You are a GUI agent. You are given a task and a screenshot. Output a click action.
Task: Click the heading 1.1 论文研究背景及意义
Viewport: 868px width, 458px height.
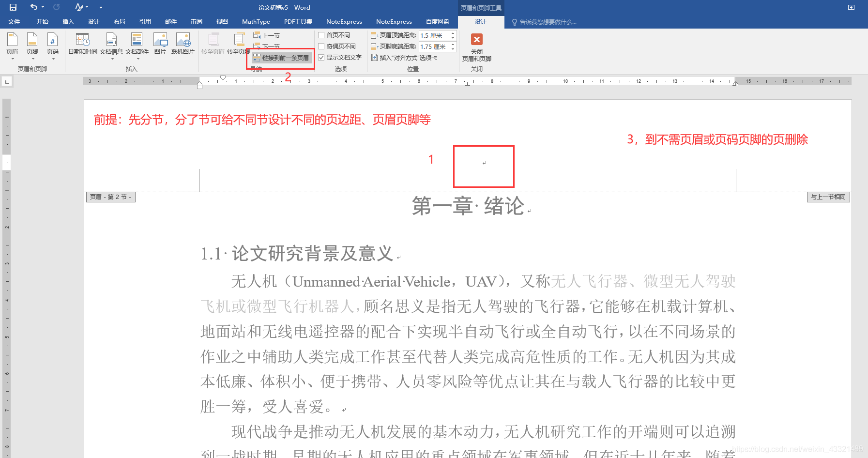[x=297, y=253]
